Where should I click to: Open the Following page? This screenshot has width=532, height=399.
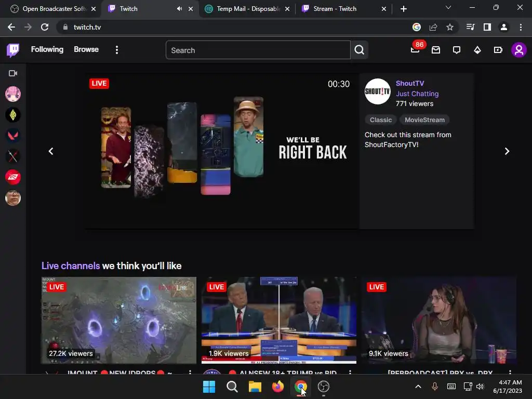coord(47,49)
